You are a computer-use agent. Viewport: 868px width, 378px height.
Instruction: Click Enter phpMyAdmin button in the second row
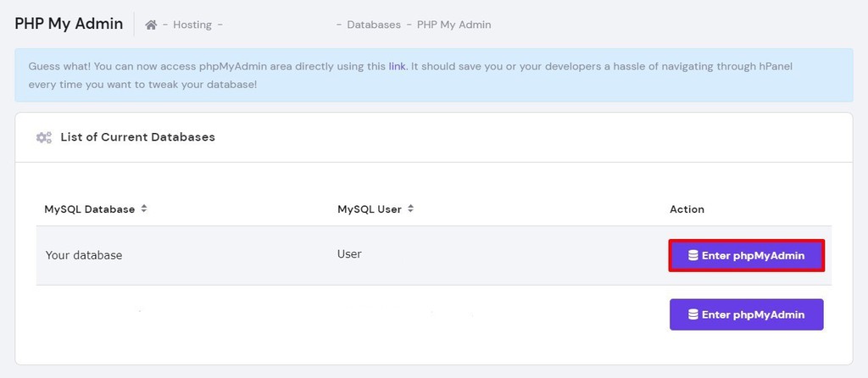tap(747, 314)
